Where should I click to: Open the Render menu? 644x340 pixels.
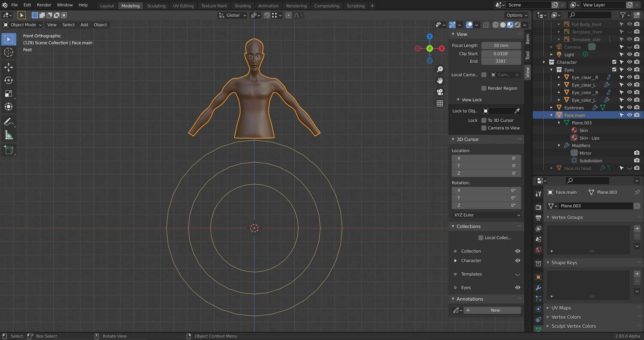(44, 5)
